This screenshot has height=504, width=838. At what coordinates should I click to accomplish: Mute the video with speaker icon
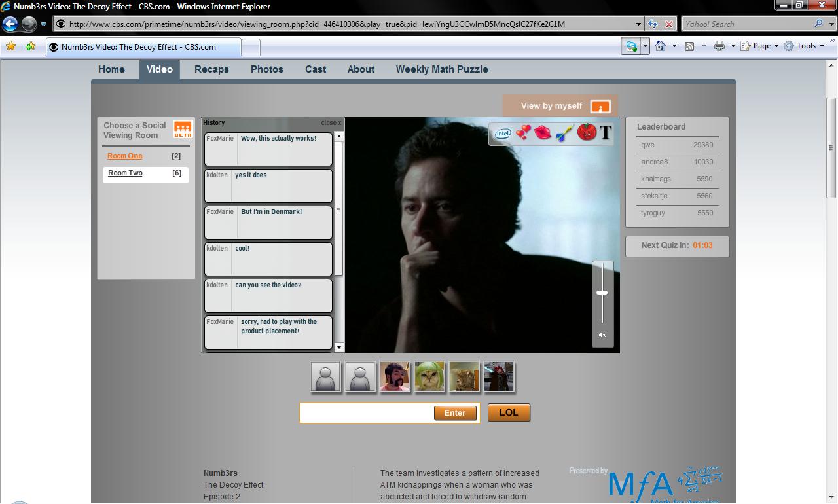pyautogui.click(x=602, y=335)
